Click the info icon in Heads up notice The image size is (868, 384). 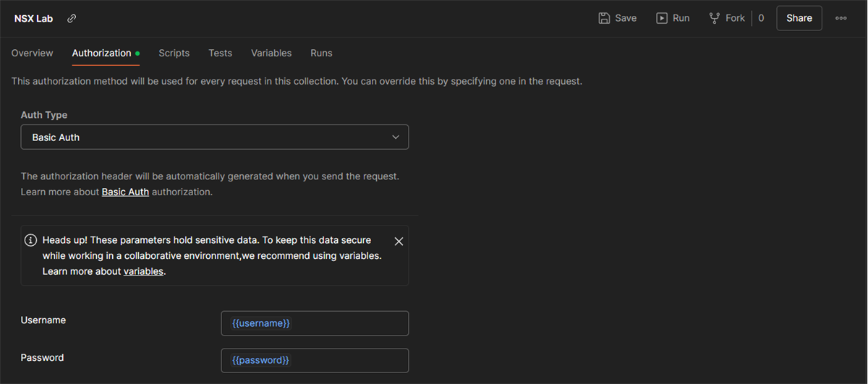30,240
